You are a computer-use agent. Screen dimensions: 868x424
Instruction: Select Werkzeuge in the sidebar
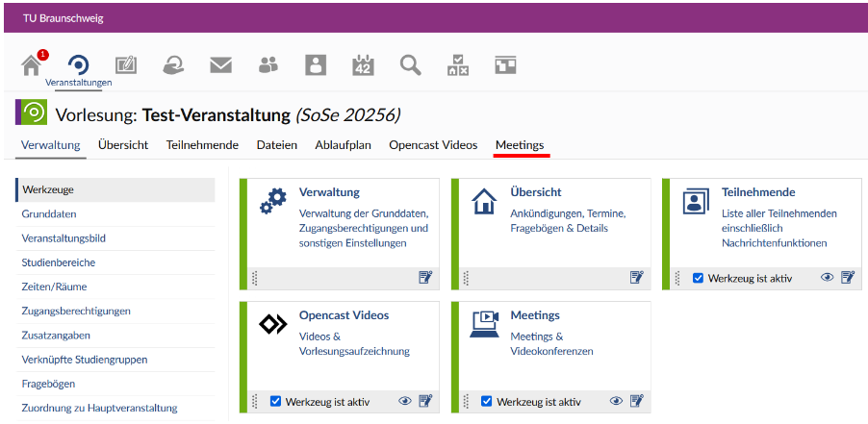(115, 189)
